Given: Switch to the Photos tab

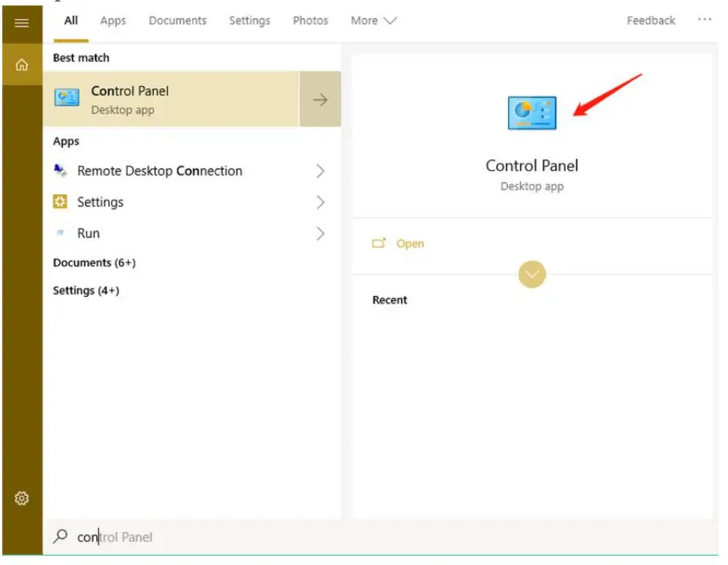Looking at the screenshot, I should tap(310, 20).
